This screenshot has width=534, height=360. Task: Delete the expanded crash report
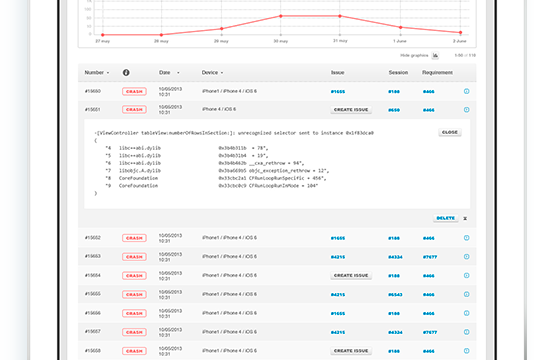pos(445,218)
